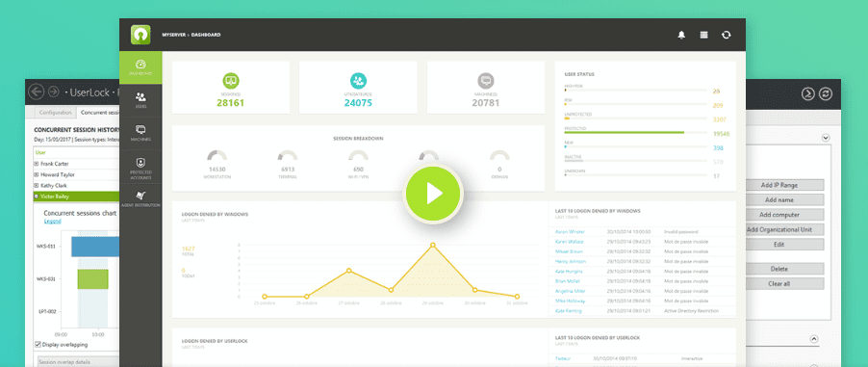Image resolution: width=868 pixels, height=367 pixels.
Task: Click the refresh icon in the dashboard header
Action: click(726, 35)
